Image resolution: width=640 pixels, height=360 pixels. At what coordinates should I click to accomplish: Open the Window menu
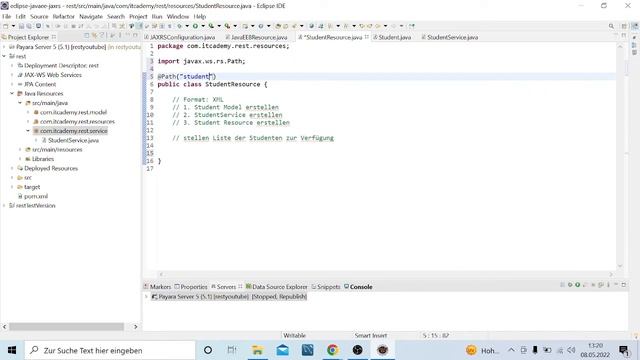click(178, 16)
